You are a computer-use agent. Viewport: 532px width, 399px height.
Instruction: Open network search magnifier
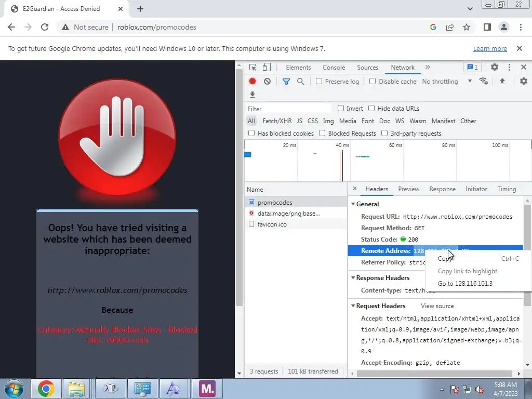tap(301, 82)
